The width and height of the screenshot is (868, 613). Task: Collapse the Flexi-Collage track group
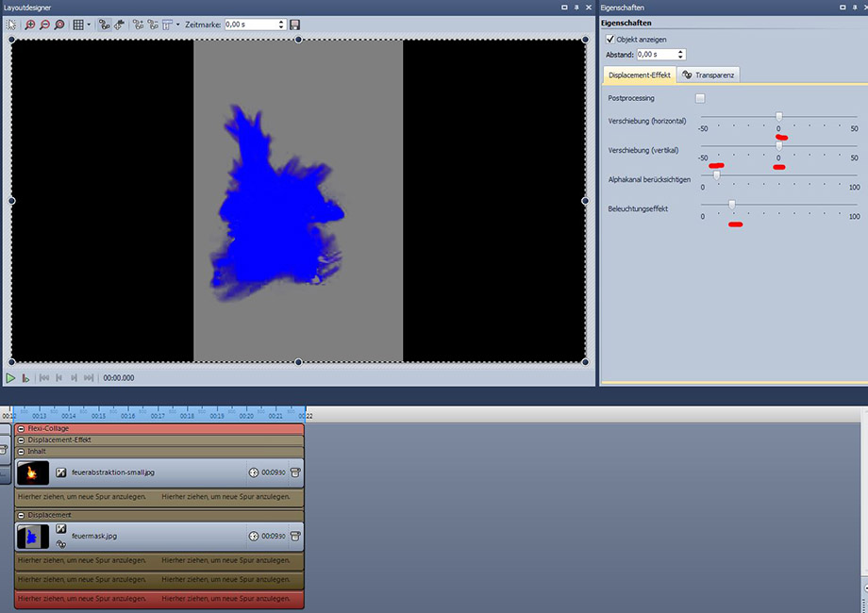click(x=21, y=428)
